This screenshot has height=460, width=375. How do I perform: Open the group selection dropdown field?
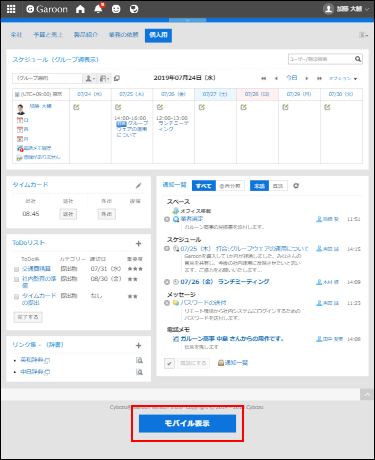point(47,78)
